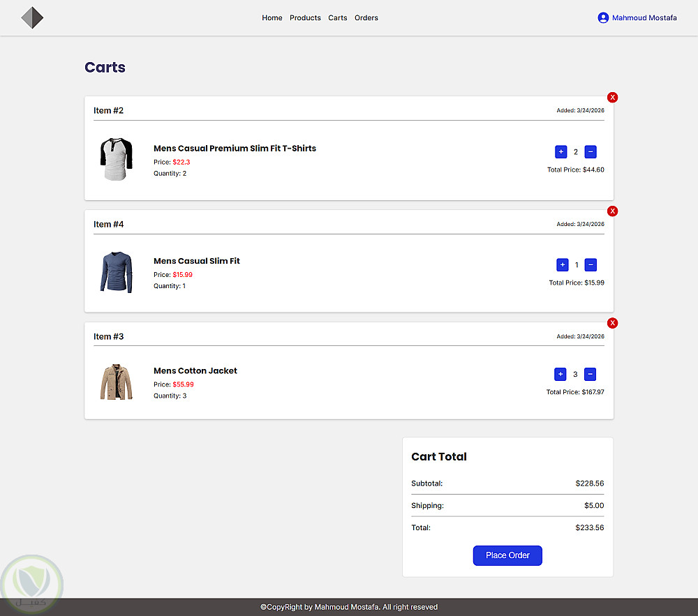Select the Mens Cotton Jacket title
The width and height of the screenshot is (698, 616).
point(195,370)
